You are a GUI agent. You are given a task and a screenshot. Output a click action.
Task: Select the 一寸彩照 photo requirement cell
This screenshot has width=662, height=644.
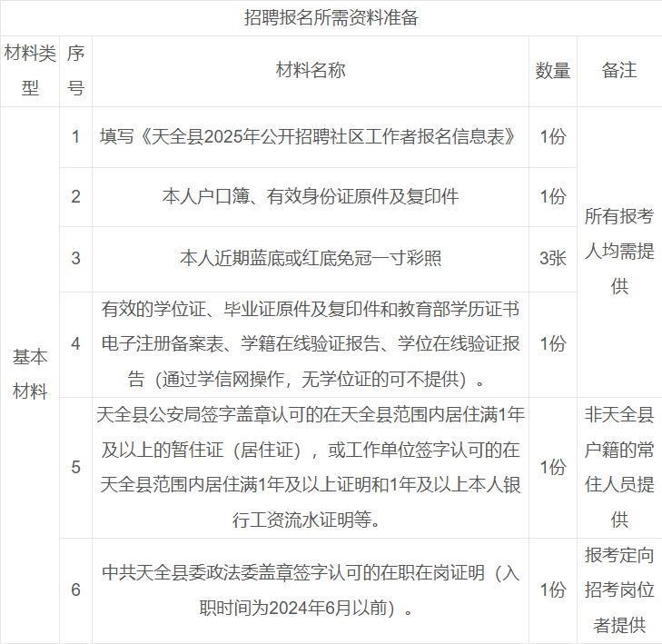click(311, 259)
